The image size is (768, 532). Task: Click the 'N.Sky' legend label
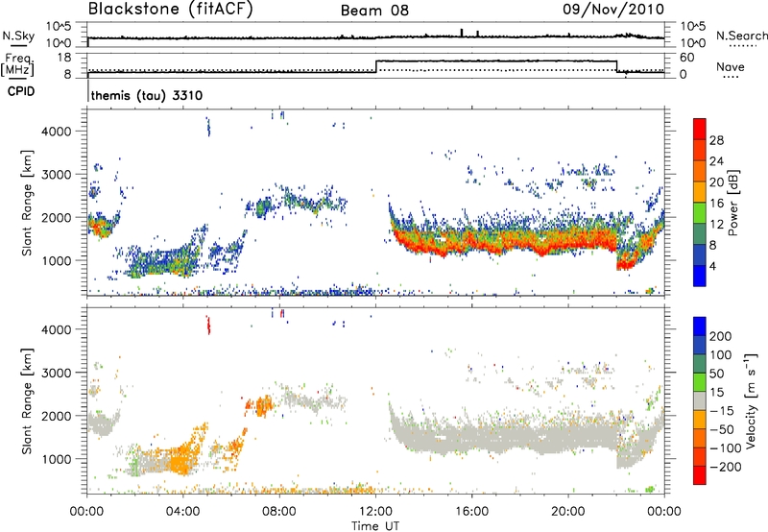coord(18,36)
